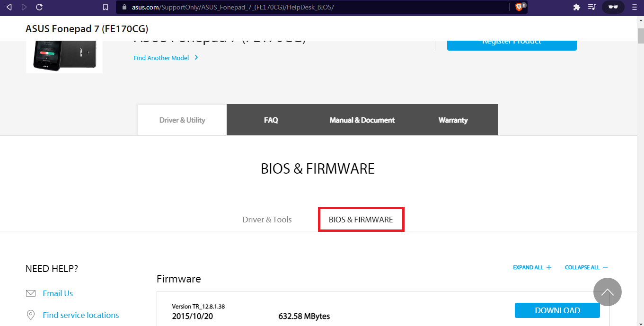Select the Driver & Tools sub-tab
Screen dimensions: 644x326
click(267, 220)
